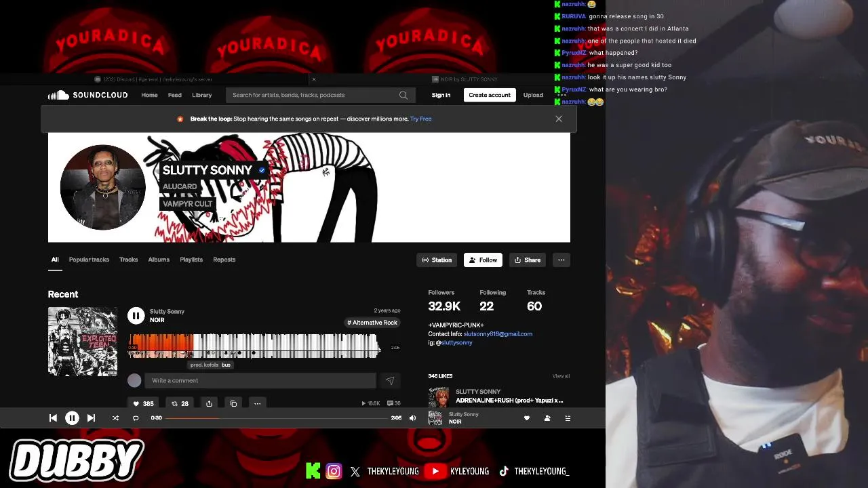868x488 pixels.
Task: Click the 36 comments count icon
Action: pyautogui.click(x=393, y=403)
